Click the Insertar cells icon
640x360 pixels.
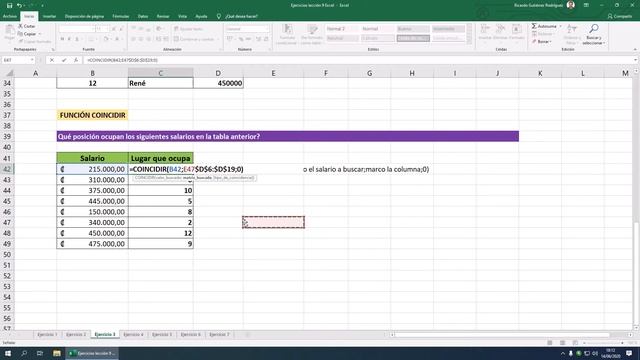pos(484,32)
